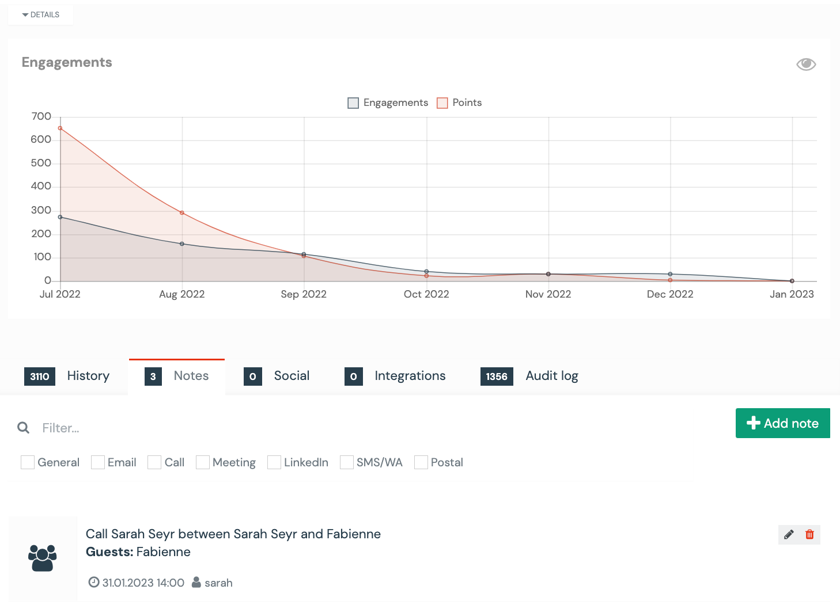Check the General note filter checkbox
840x616 pixels.
(28, 462)
